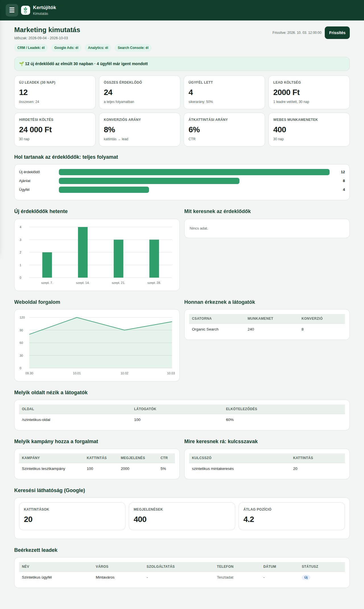The image size is (364, 609).
Task: Click the Analytics status badge
Action: (98, 48)
